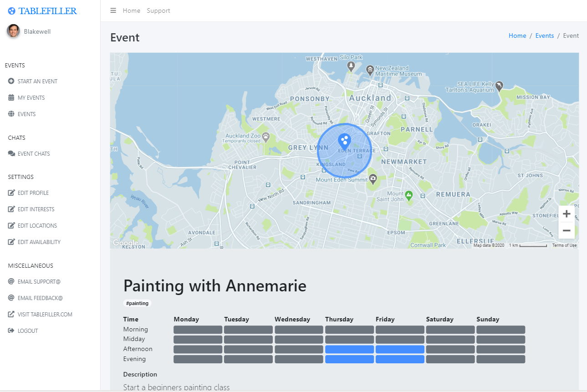Click the Silo Park map marker
This screenshot has height=392, width=587.
351,66
